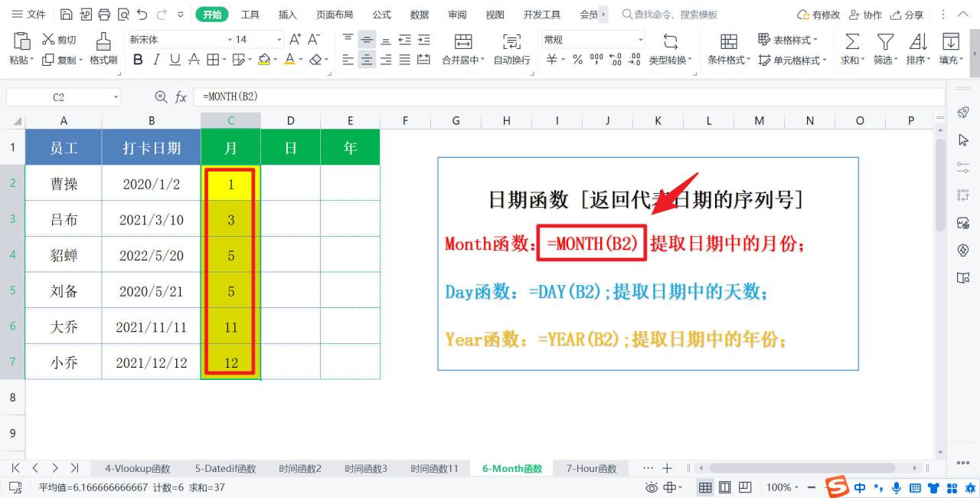This screenshot has height=498, width=980.
Task: Toggle horizontal center alignment
Action: 367,60
